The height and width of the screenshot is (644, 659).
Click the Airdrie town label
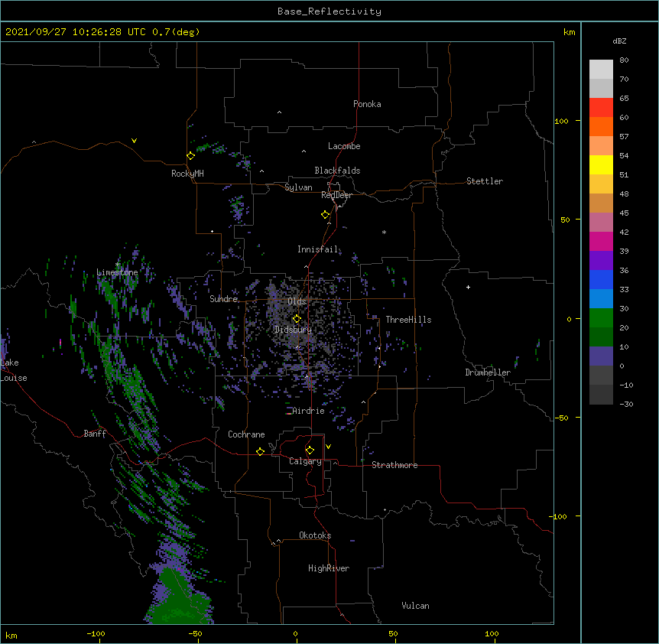click(x=309, y=411)
